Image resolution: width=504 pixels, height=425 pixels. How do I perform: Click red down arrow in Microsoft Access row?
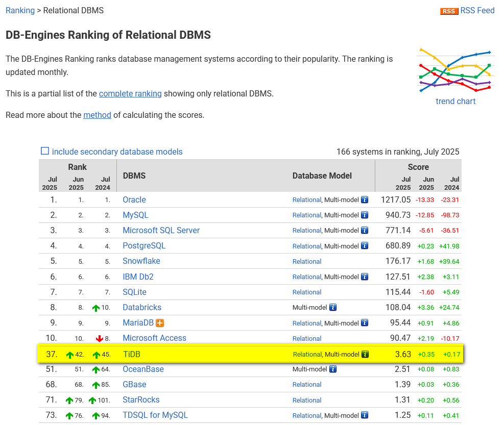tap(100, 338)
